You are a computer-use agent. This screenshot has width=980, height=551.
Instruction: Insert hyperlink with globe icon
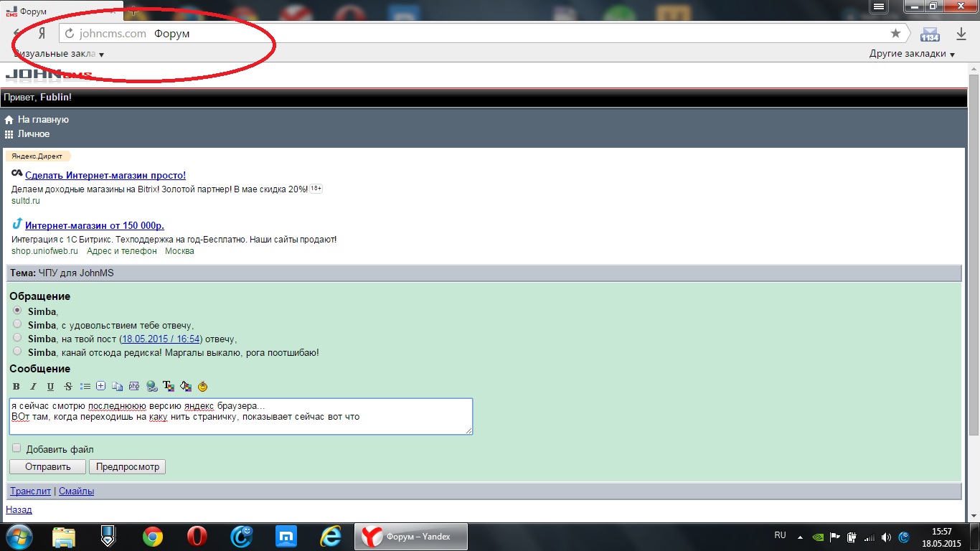(151, 387)
